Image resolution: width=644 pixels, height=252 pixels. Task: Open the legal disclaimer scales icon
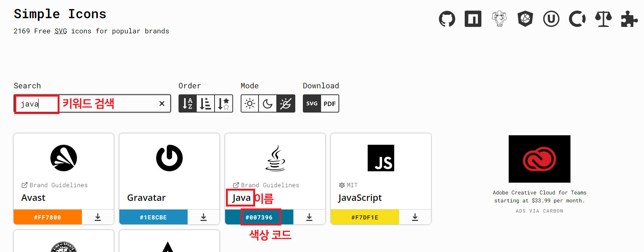click(x=603, y=19)
